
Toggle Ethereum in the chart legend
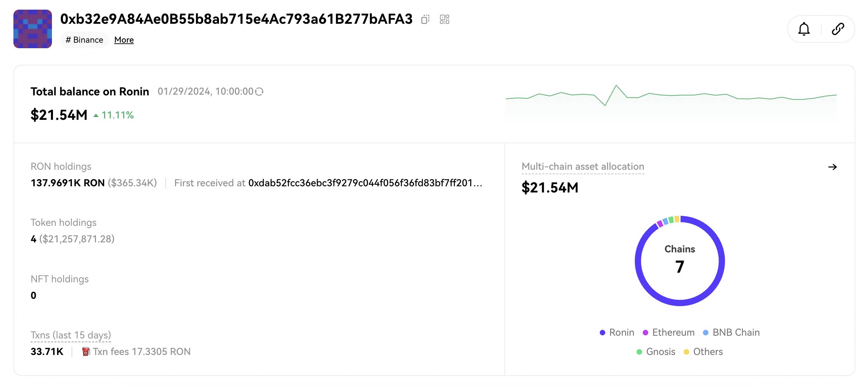[x=669, y=332]
